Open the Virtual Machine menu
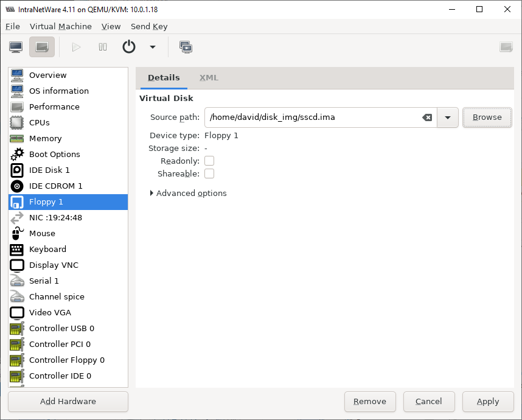 click(61, 26)
